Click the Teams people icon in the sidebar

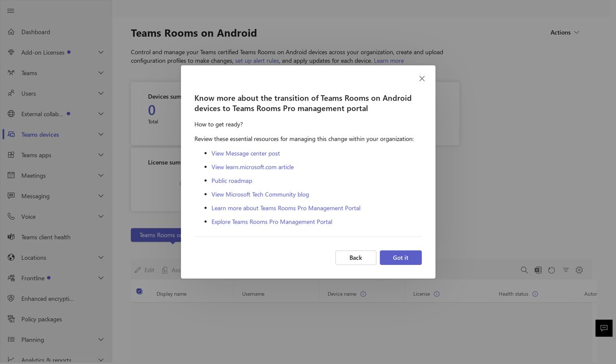pos(11,73)
